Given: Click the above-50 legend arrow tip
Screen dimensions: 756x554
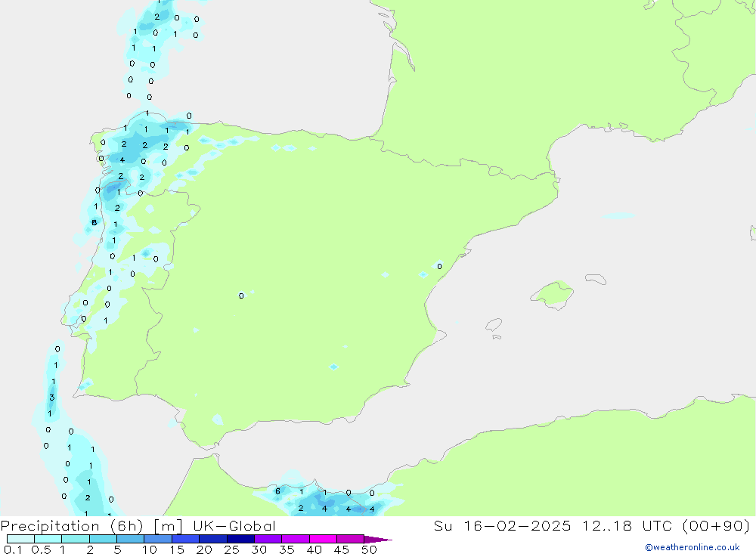Looking at the screenshot, I should click(x=378, y=539).
